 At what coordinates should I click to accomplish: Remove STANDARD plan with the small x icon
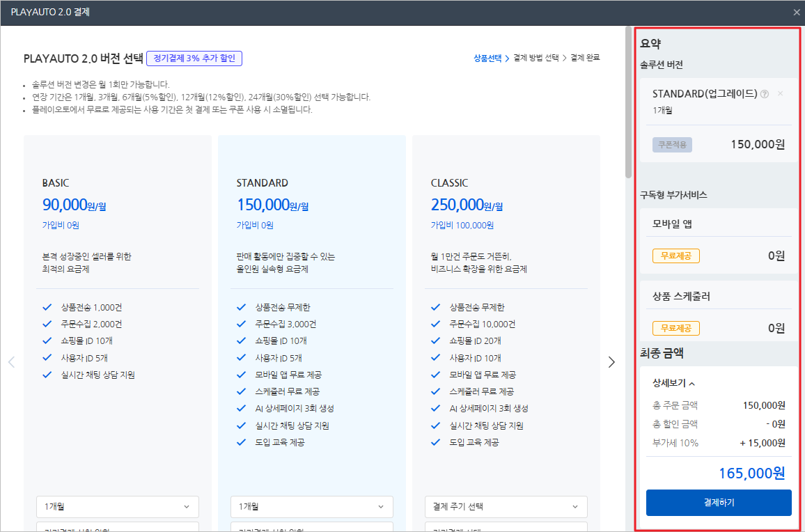point(780,94)
